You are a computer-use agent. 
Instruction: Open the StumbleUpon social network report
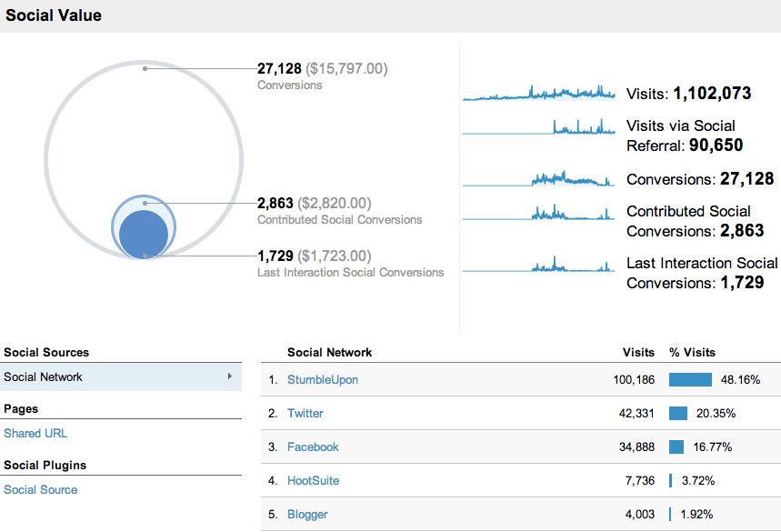point(324,379)
